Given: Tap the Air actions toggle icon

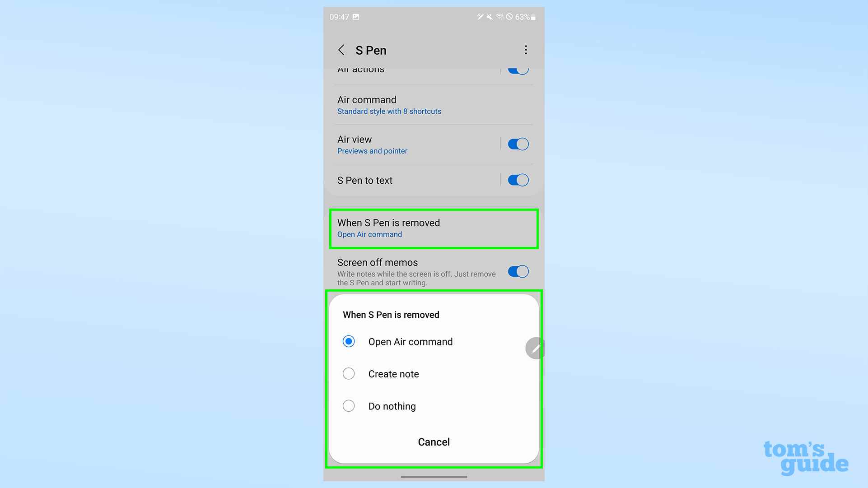Looking at the screenshot, I should coord(516,70).
